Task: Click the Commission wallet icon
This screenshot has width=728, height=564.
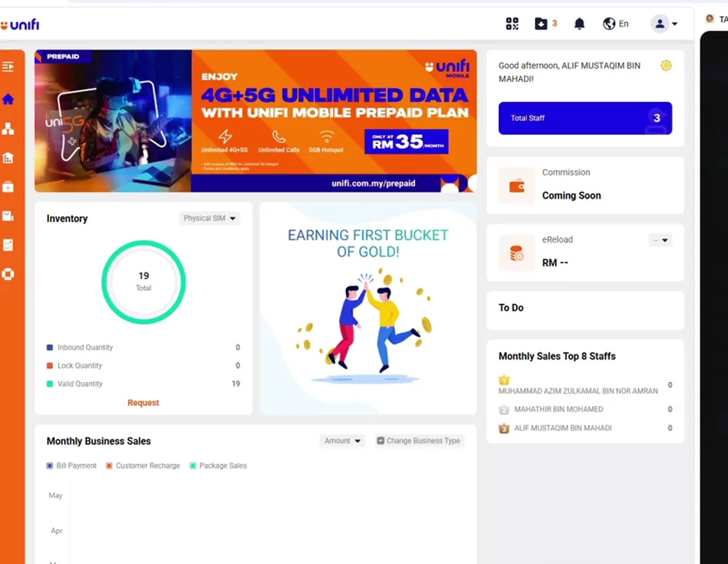Action: pyautogui.click(x=517, y=186)
